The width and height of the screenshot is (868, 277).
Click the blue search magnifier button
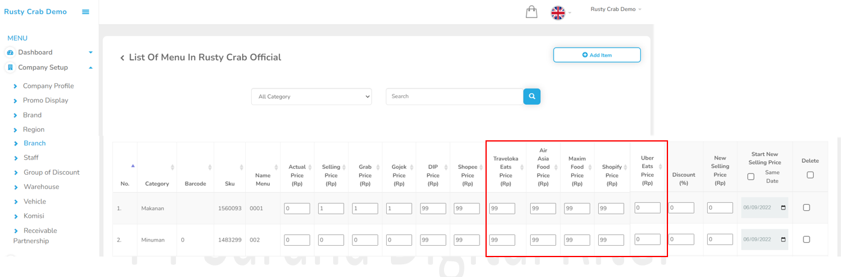coord(532,96)
